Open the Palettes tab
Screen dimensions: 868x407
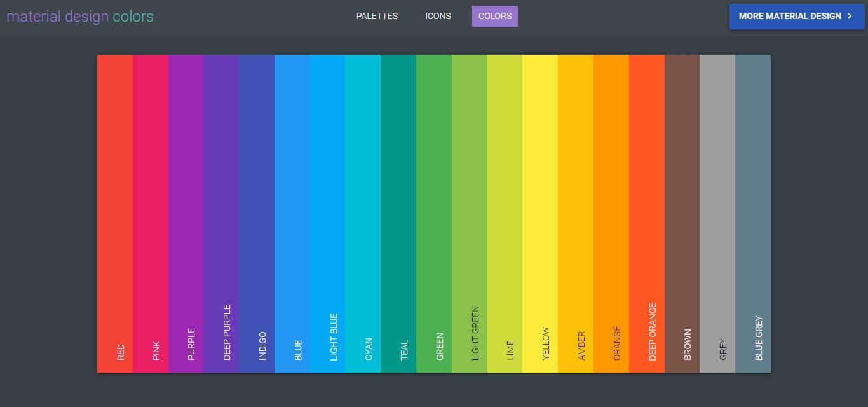click(377, 16)
